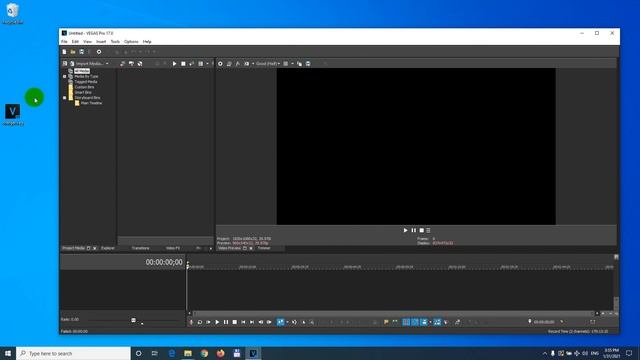Open Help menu
The image size is (640, 360).
coord(147,42)
